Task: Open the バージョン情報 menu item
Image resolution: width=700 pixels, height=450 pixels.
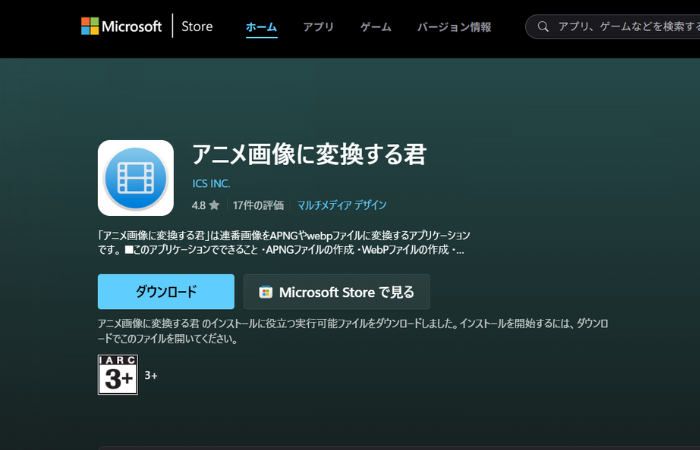Action: tap(454, 27)
